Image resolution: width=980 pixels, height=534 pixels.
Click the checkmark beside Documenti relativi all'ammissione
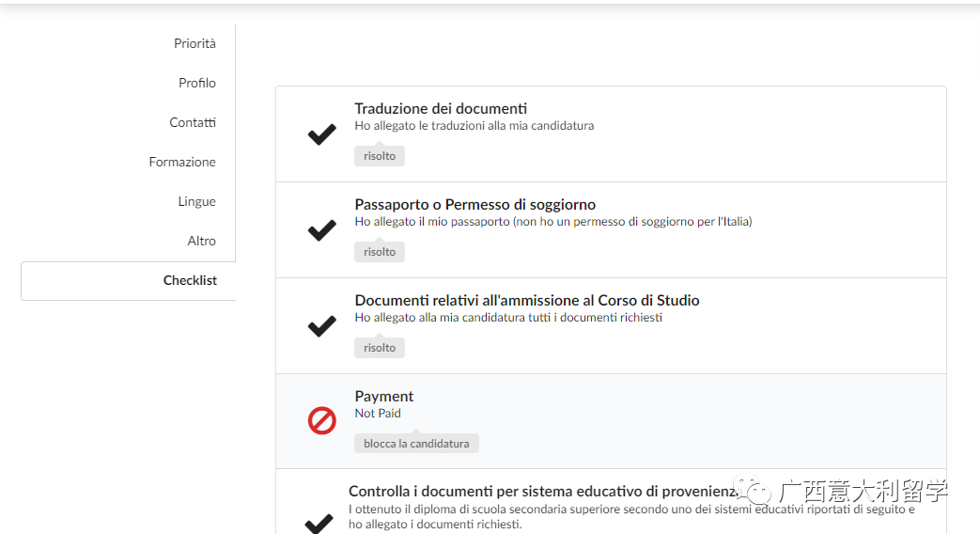(322, 326)
